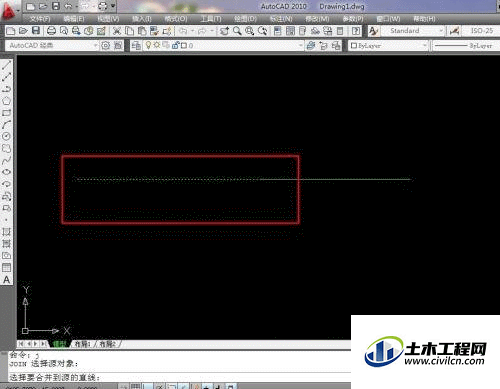
Task: Click the command line prompt input
Action: click(180, 377)
